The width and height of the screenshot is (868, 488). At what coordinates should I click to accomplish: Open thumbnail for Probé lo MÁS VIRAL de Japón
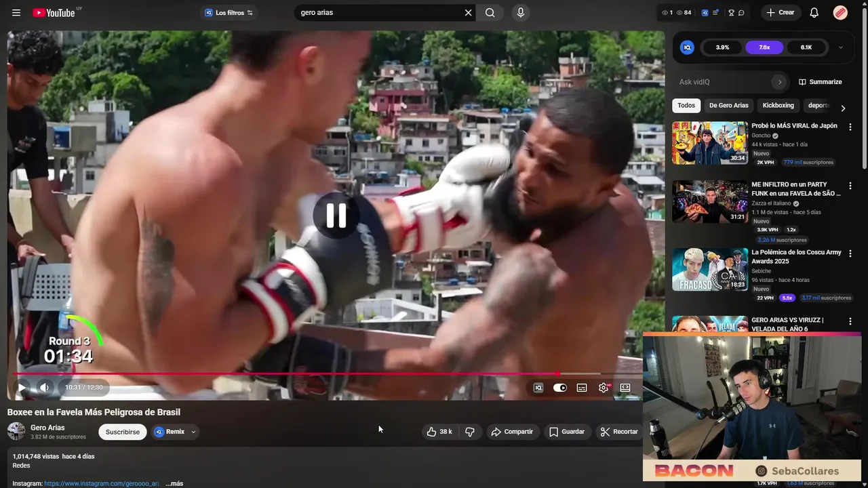710,143
